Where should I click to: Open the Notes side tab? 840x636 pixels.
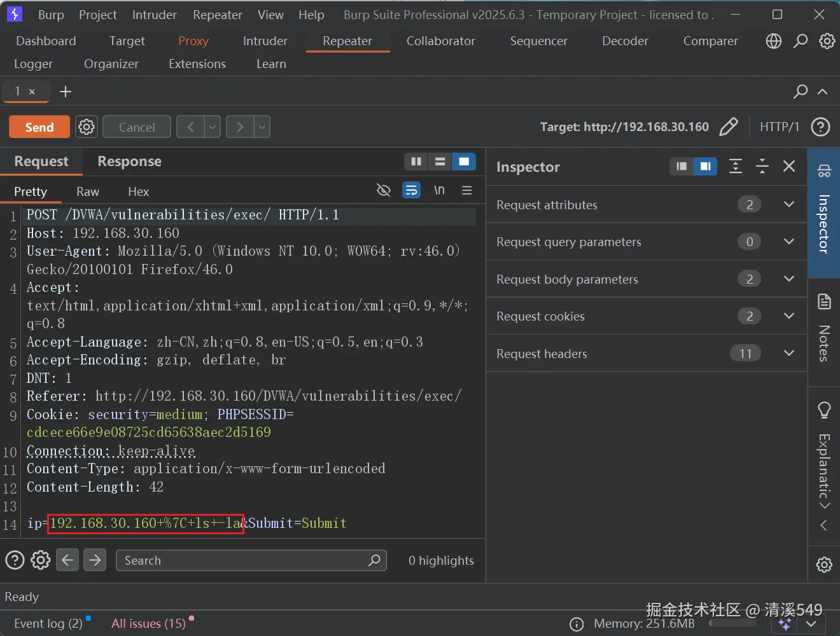[823, 331]
